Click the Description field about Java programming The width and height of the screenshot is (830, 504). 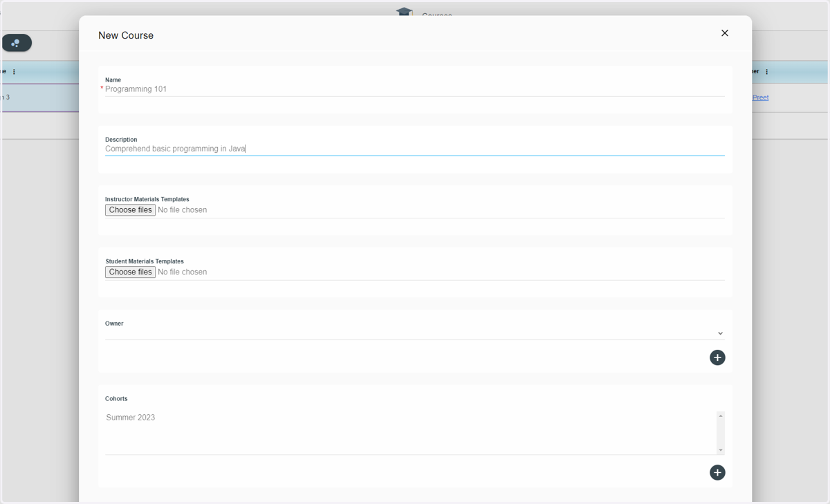[x=414, y=149]
